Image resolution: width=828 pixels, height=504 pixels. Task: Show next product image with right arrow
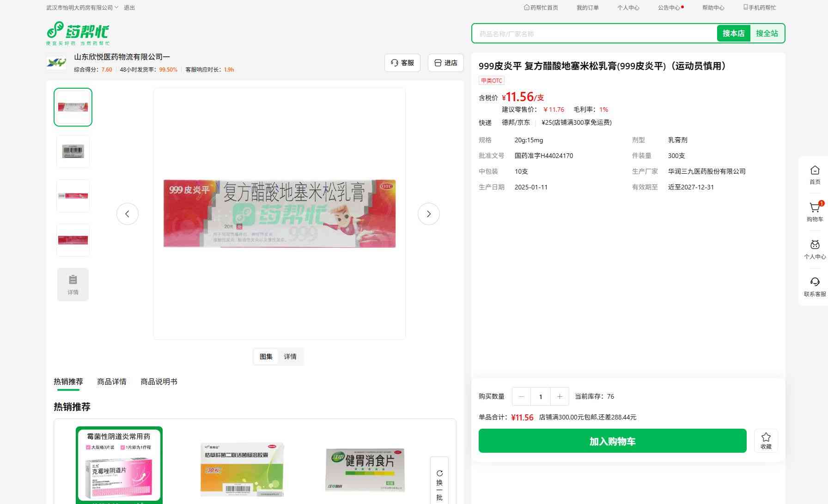(x=428, y=214)
